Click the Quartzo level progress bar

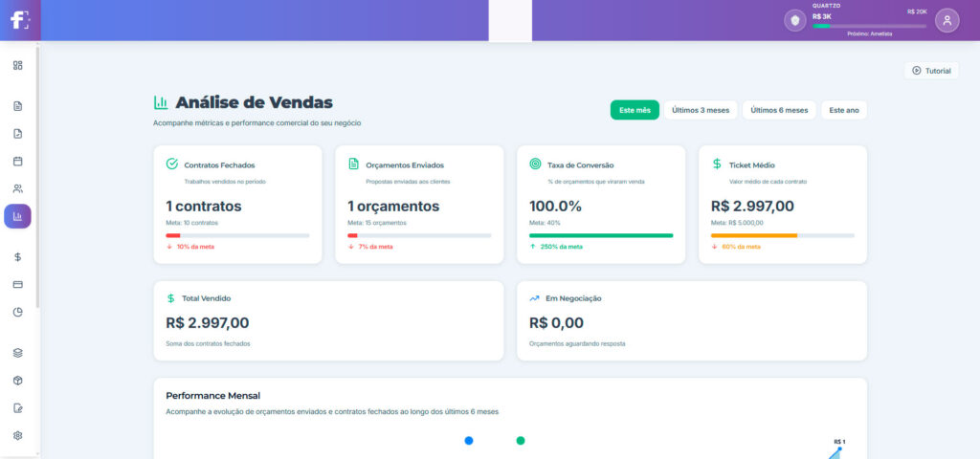pyautogui.click(x=869, y=26)
